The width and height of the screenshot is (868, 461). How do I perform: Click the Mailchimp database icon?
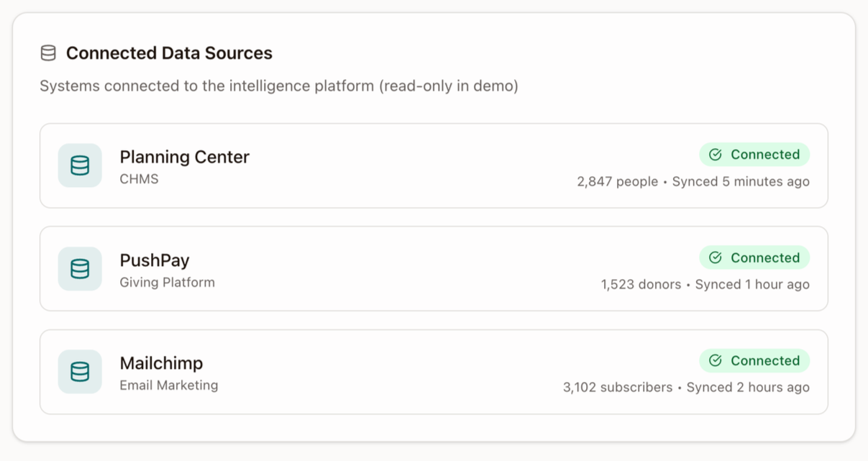coord(80,372)
